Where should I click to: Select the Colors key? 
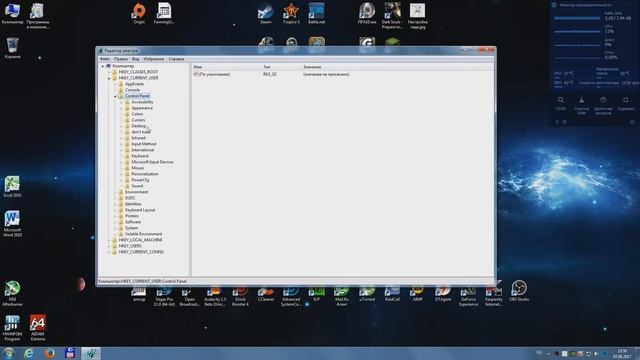137,114
